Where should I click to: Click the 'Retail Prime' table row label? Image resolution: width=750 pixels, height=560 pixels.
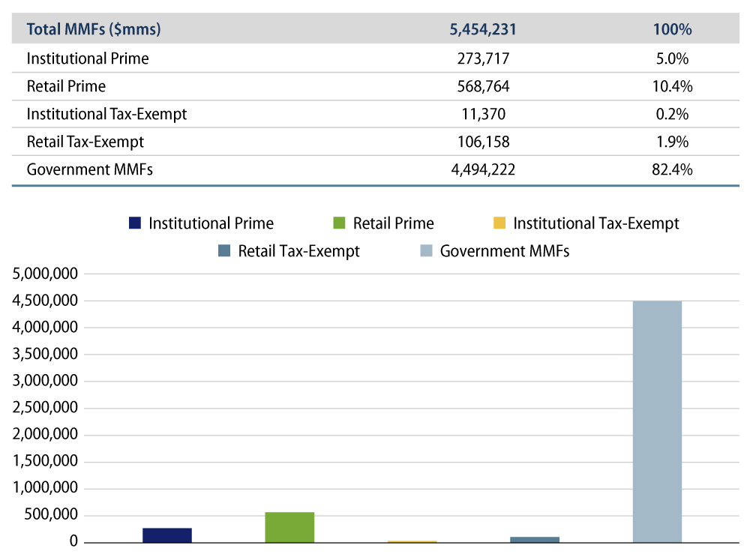coord(66,86)
